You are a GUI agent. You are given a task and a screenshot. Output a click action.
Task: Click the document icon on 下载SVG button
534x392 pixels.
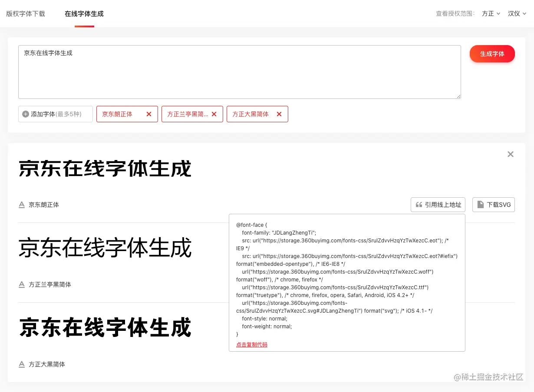point(481,204)
